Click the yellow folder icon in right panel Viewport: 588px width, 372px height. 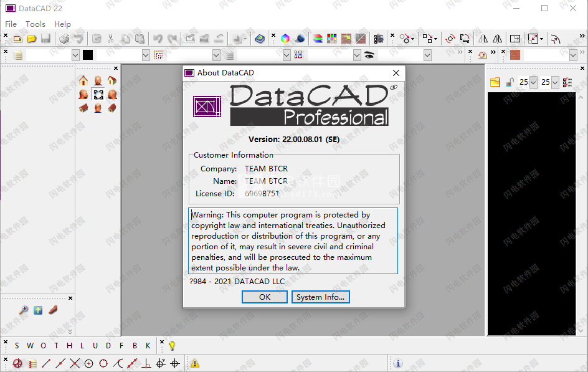coord(495,82)
